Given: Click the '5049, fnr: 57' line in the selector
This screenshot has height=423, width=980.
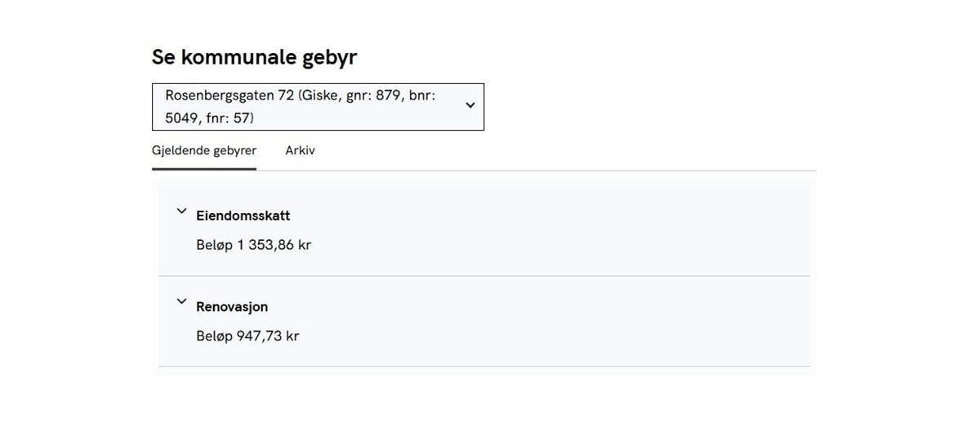Looking at the screenshot, I should [x=210, y=118].
